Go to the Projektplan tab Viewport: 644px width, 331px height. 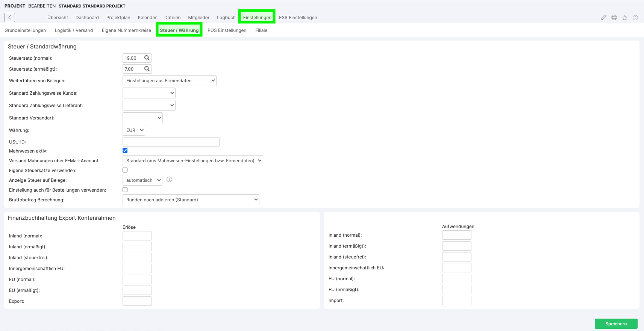(118, 18)
